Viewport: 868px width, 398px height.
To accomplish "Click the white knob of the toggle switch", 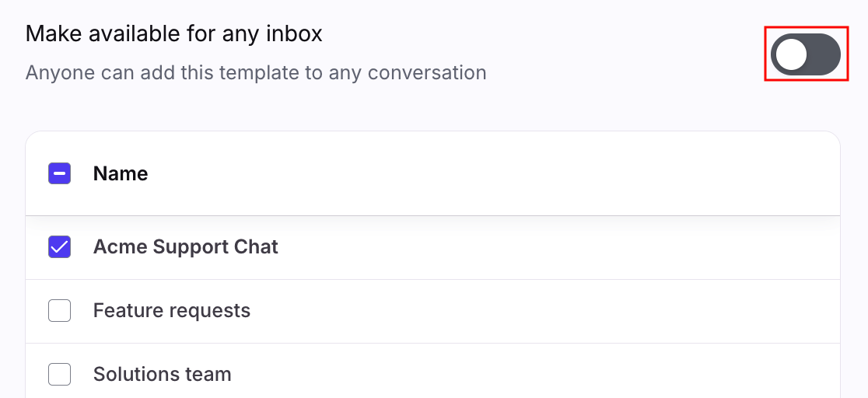I will tap(792, 54).
